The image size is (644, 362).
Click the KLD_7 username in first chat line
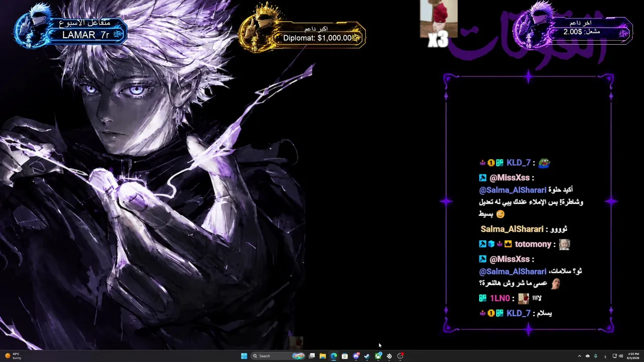[519, 163]
